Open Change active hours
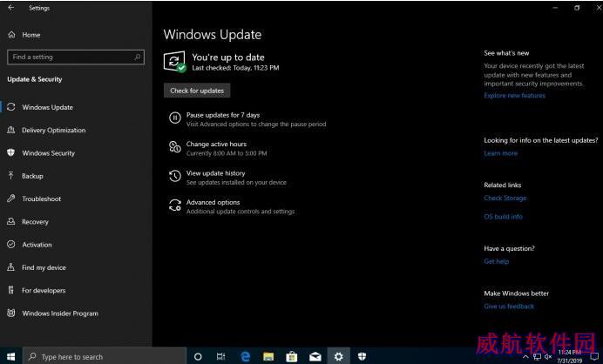This screenshot has width=603, height=364. [x=216, y=145]
